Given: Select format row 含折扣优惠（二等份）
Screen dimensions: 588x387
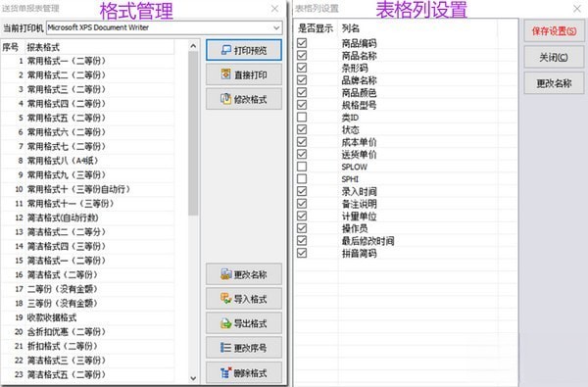Looking at the screenshot, I should [88, 331].
